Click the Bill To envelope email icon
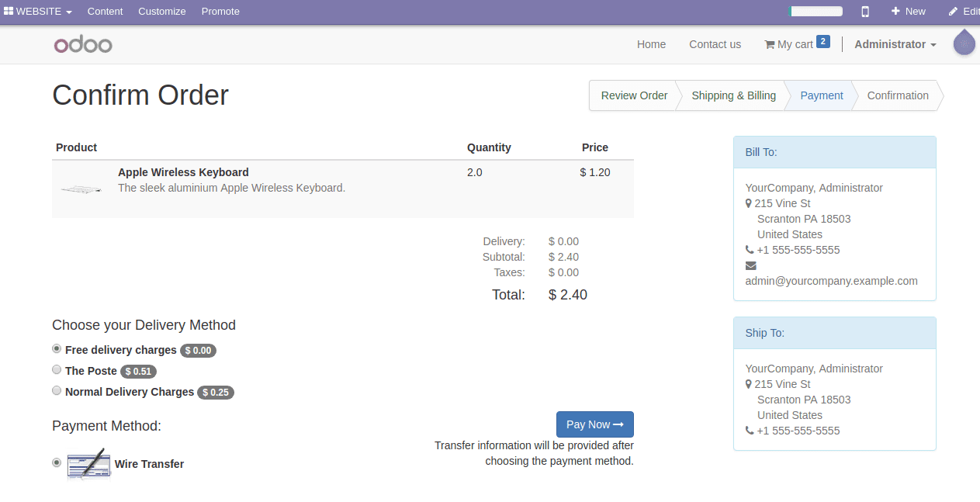This screenshot has width=980, height=502. pyautogui.click(x=750, y=265)
